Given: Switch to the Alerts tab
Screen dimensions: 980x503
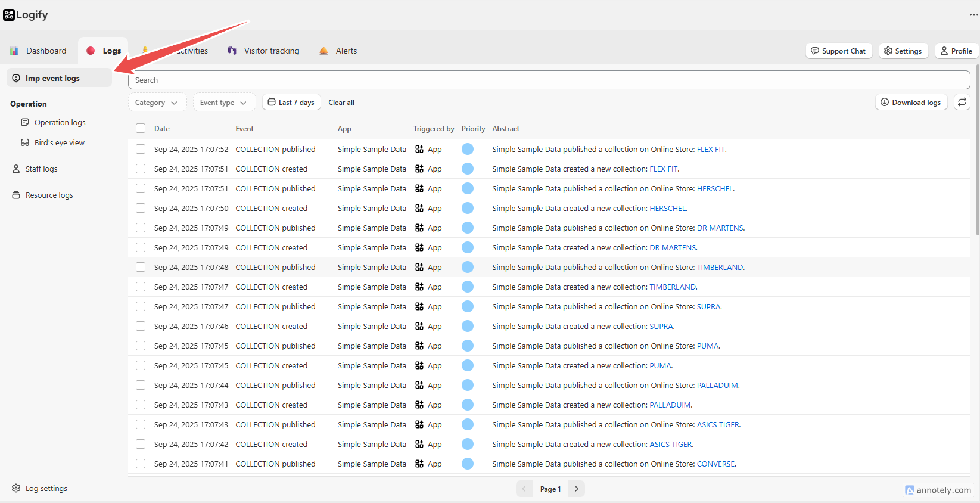Looking at the screenshot, I should [x=338, y=51].
